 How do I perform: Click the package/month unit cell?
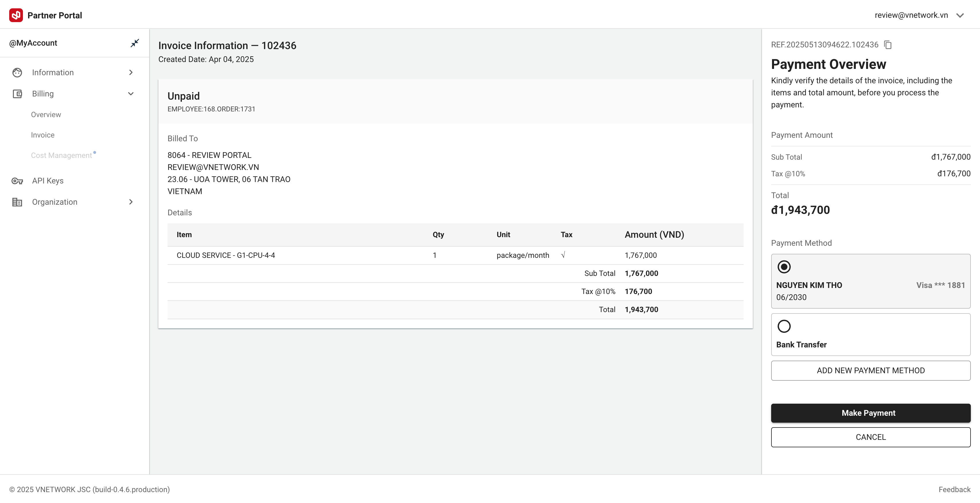[523, 255]
